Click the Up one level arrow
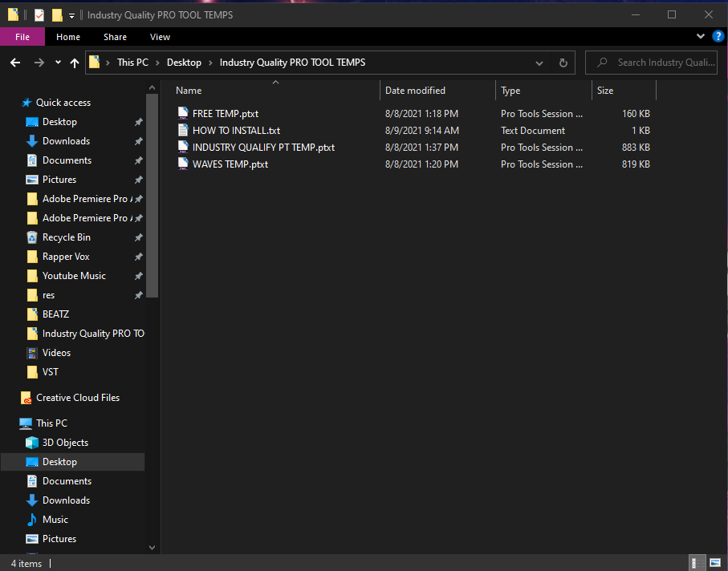 [75, 63]
